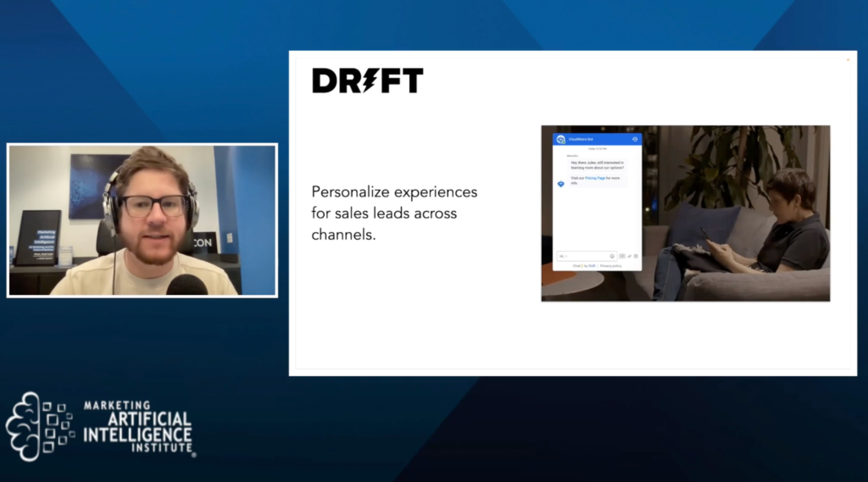The image size is (868, 482).
Task: Click the GIF icon next to chat input
Action: point(621,256)
